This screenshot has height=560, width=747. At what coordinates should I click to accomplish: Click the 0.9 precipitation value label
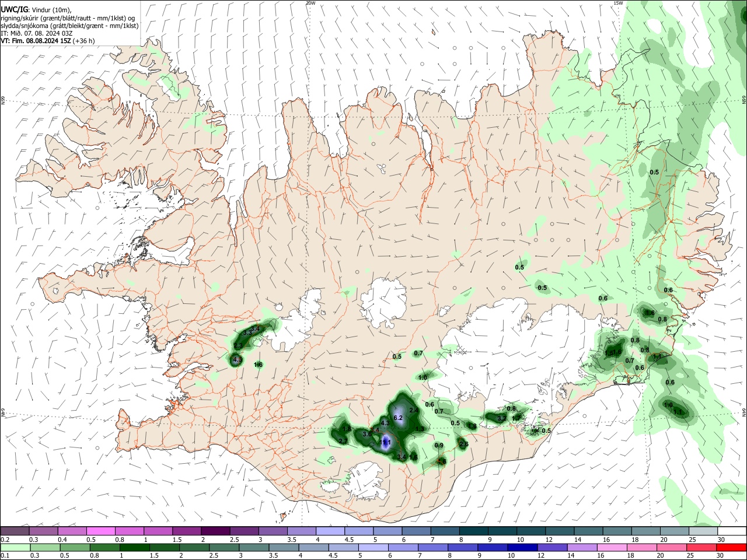click(x=439, y=445)
